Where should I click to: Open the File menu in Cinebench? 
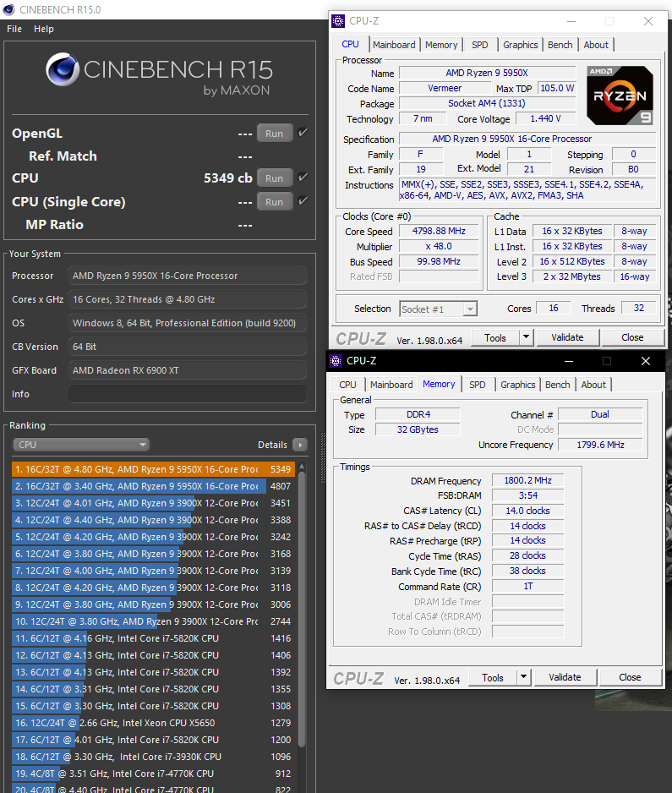click(x=14, y=29)
